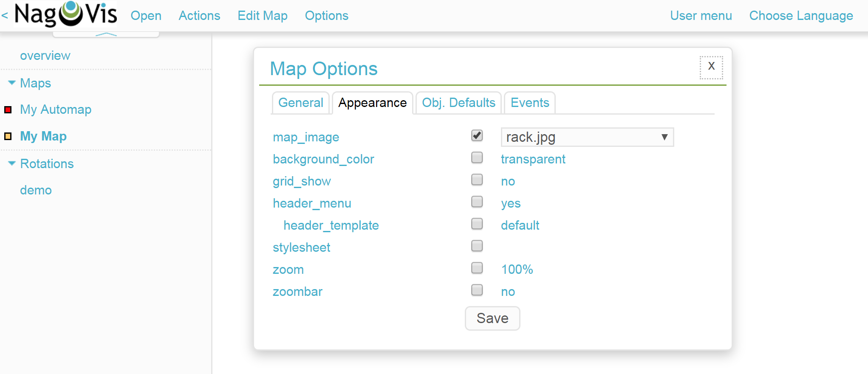868x374 pixels.
Task: Toggle the sidebar drag handle at top
Action: coord(106,34)
